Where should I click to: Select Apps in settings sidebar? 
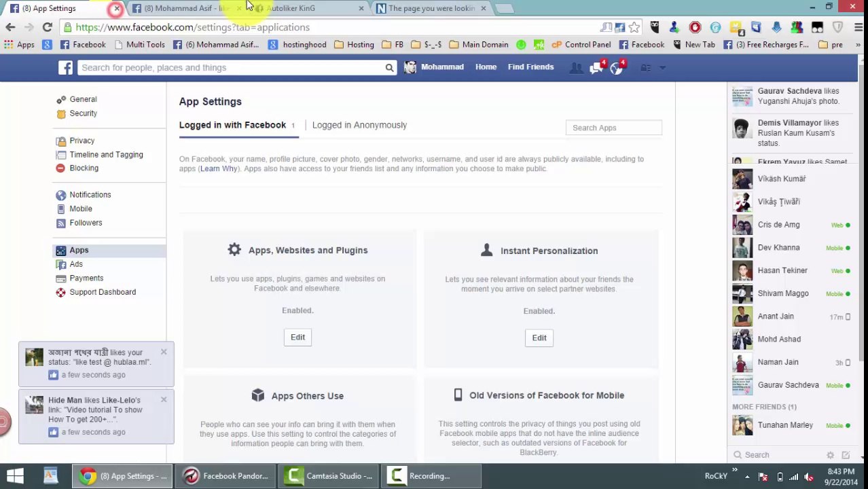[x=109, y=251]
